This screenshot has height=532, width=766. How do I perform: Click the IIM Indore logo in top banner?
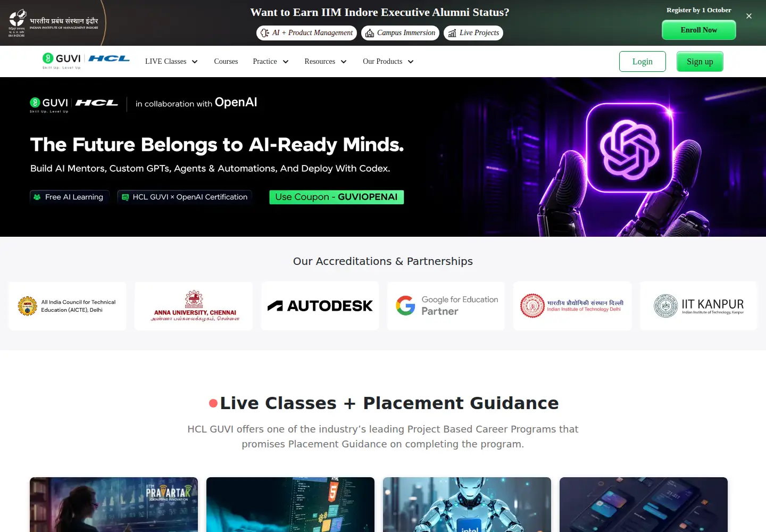(54, 23)
